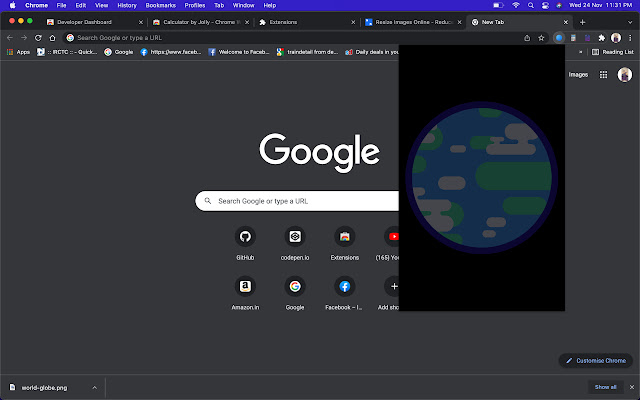Bookmark this tab with the star icon

pyautogui.click(x=541, y=38)
